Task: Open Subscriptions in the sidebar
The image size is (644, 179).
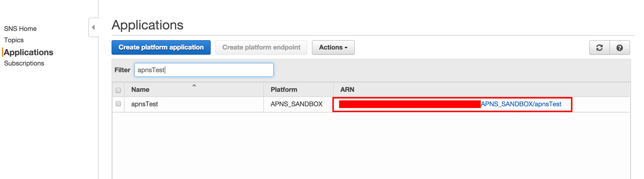Action: coord(24,63)
